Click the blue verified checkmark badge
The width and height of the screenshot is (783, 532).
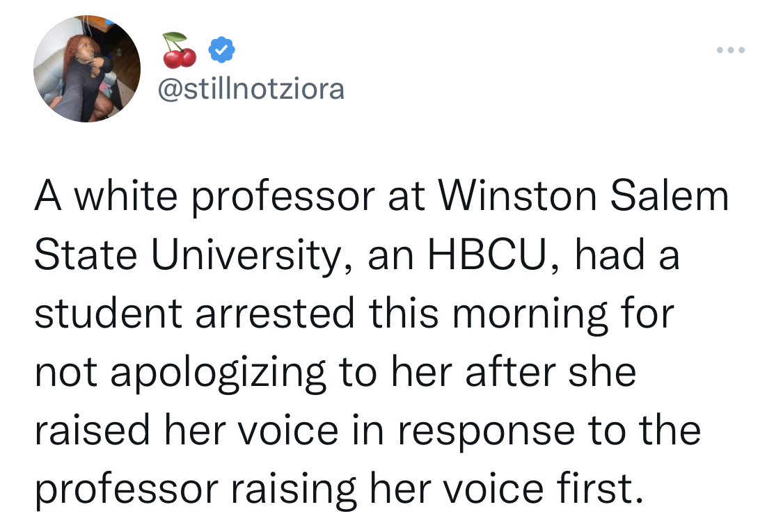click(x=221, y=49)
